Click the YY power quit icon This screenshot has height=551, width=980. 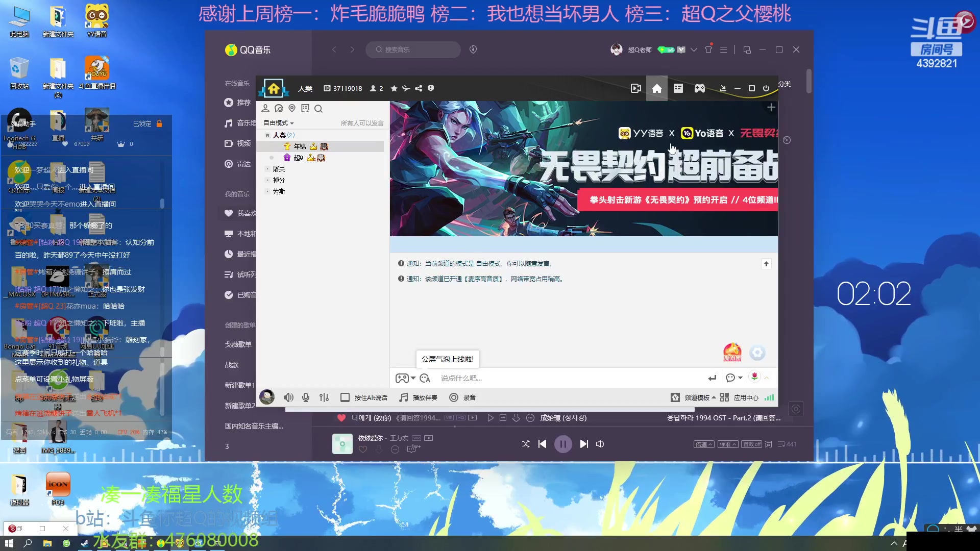(x=766, y=88)
